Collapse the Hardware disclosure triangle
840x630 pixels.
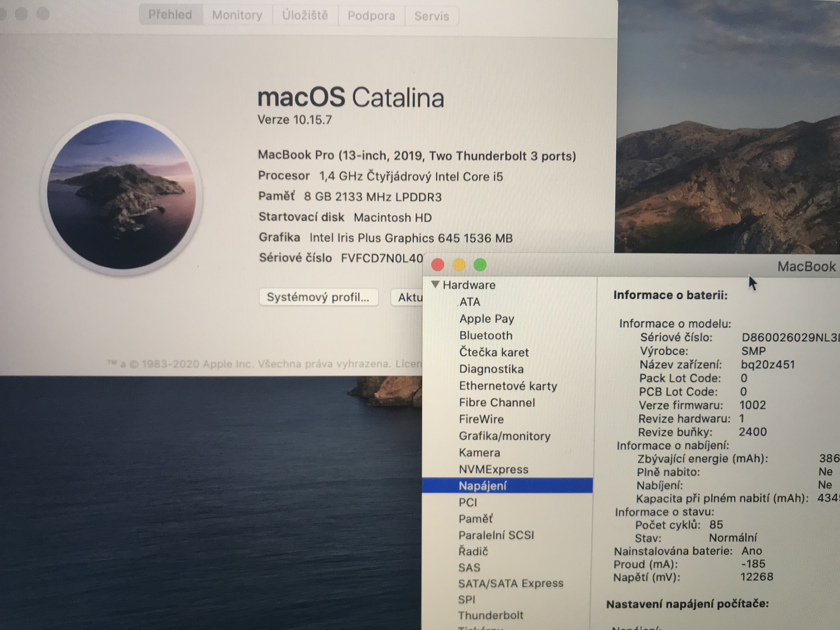tap(436, 284)
